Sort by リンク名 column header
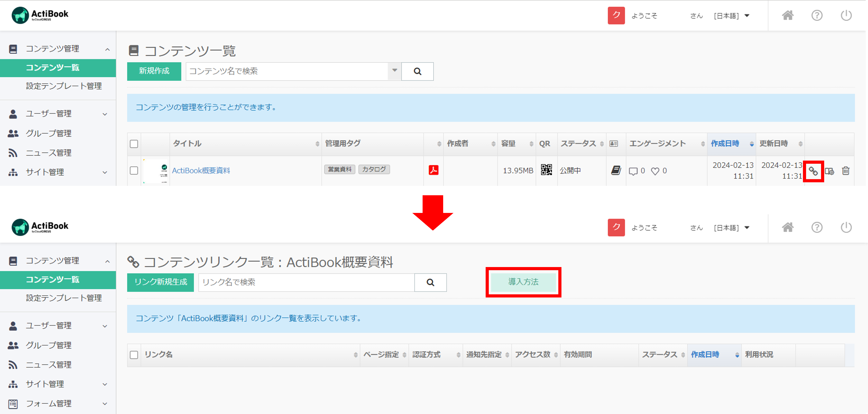Image resolution: width=868 pixels, height=414 pixels. 250,355
